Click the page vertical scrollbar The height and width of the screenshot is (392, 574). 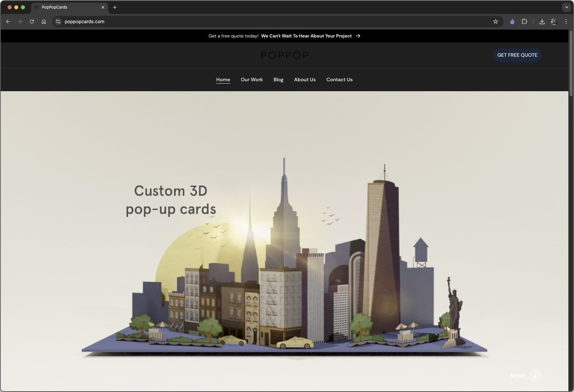(571, 63)
